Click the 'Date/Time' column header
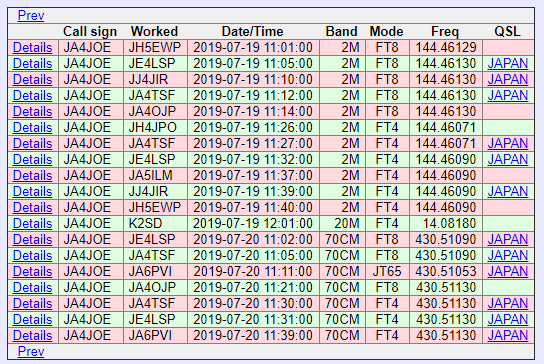Viewport: 544px width, 364px height. coord(253,32)
